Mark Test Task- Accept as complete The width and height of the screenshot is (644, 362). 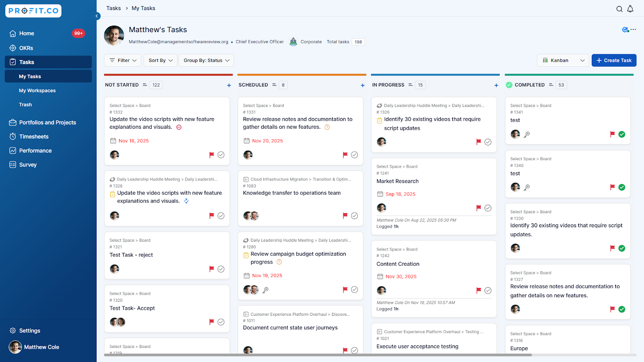pyautogui.click(x=221, y=322)
